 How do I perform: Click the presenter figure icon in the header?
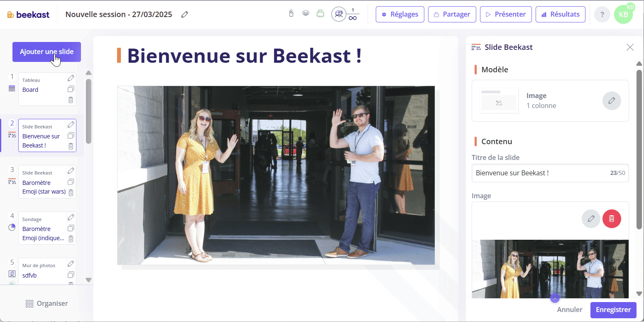point(291,13)
